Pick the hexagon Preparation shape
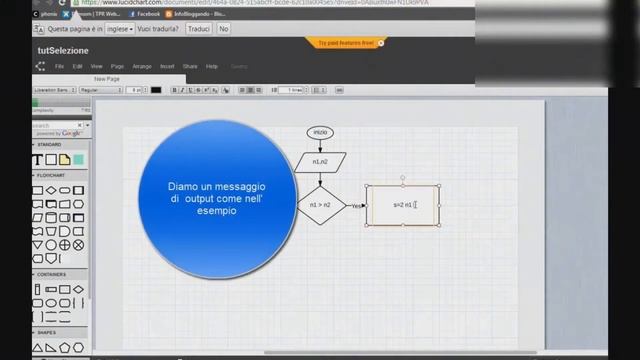 [x=78, y=204]
